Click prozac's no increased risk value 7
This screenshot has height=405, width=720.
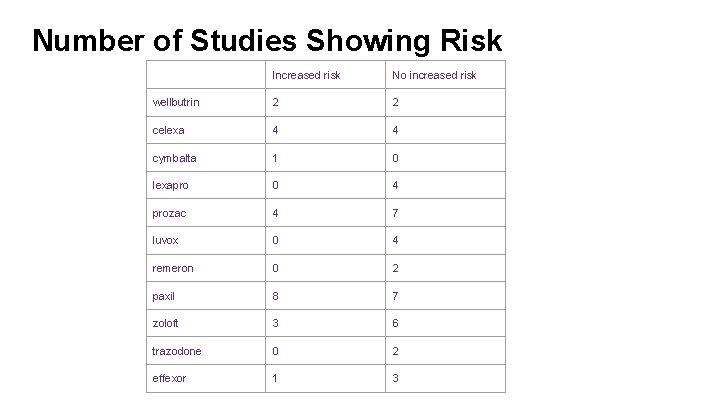pyautogui.click(x=395, y=214)
